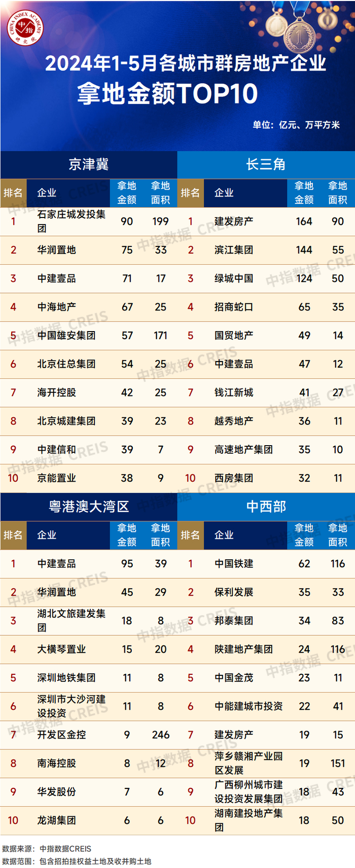Click 中能建城市投资 company name
The image size is (355, 868).
click(x=248, y=706)
